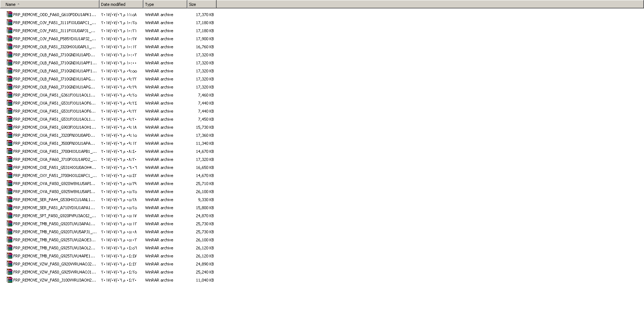Click the 15,800 KB size value
This screenshot has width=644, height=328.
point(205,208)
